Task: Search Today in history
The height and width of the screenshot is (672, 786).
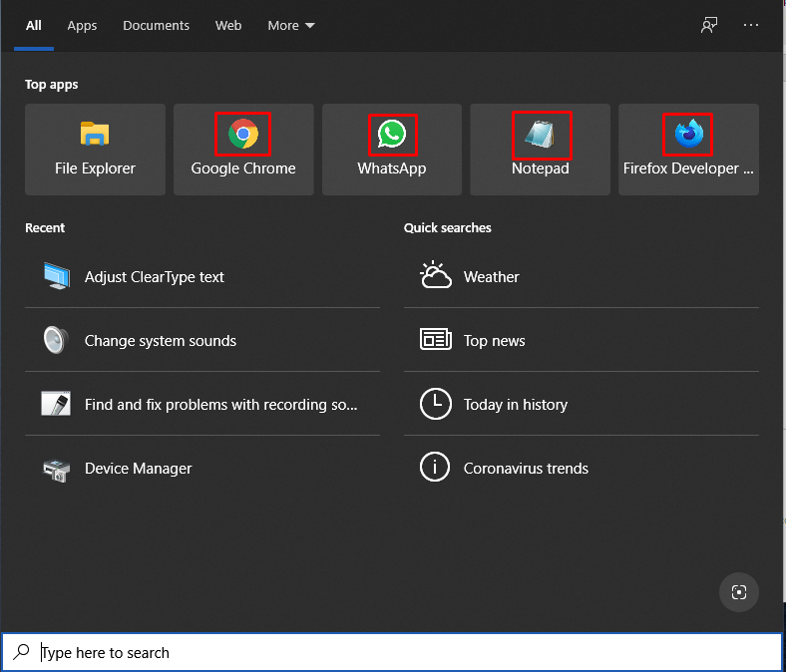Action: [x=582, y=404]
